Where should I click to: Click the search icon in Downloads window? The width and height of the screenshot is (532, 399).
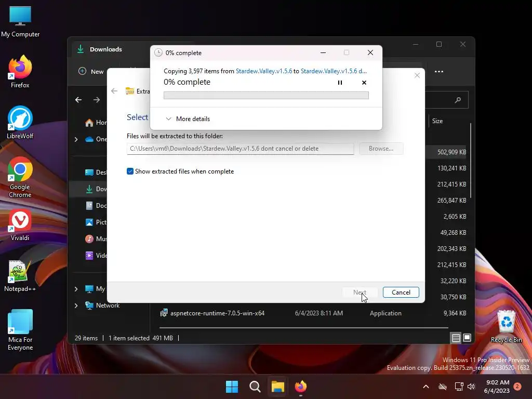[458, 100]
